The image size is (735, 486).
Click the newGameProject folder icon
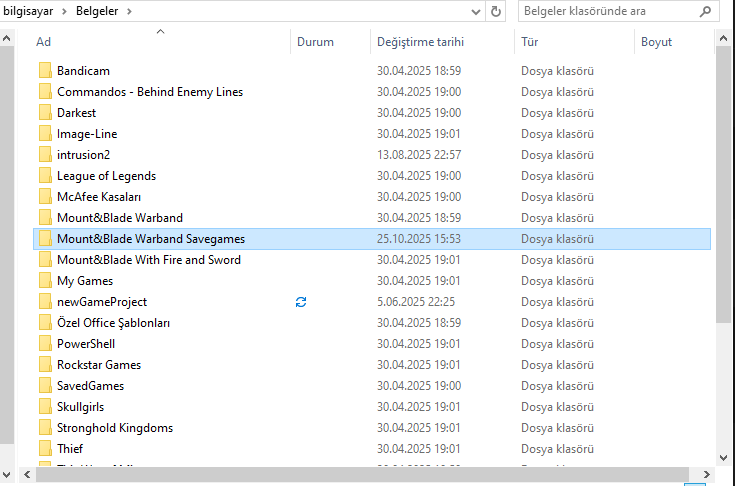click(45, 302)
